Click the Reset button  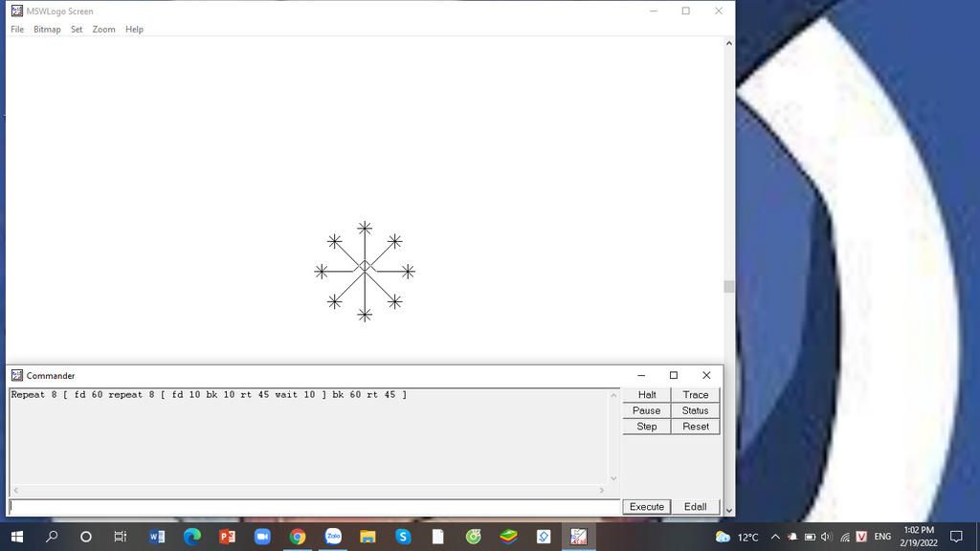click(695, 426)
